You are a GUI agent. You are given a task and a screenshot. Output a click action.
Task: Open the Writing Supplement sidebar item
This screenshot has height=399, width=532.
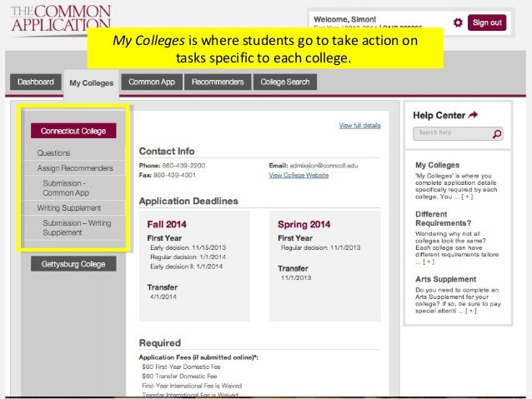(x=68, y=207)
